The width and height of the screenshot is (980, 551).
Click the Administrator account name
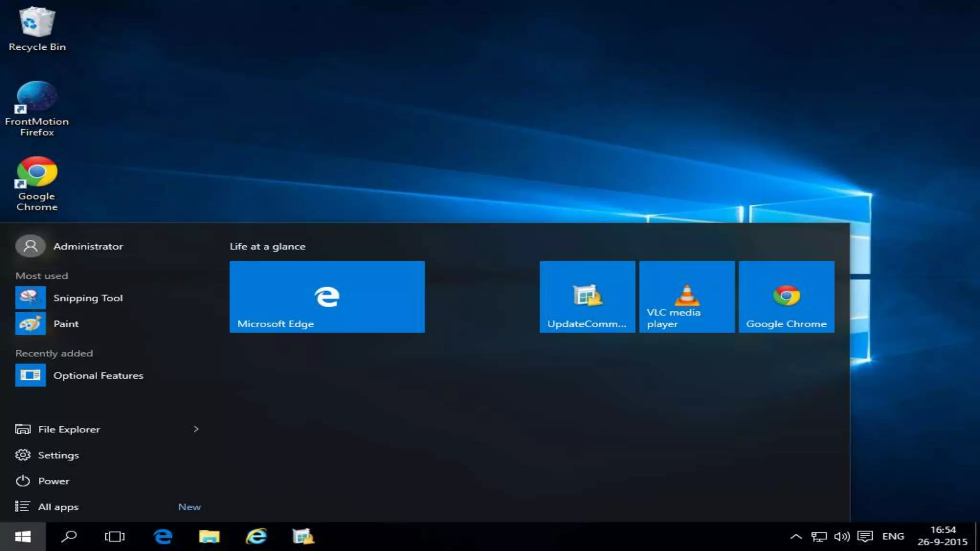(88, 246)
